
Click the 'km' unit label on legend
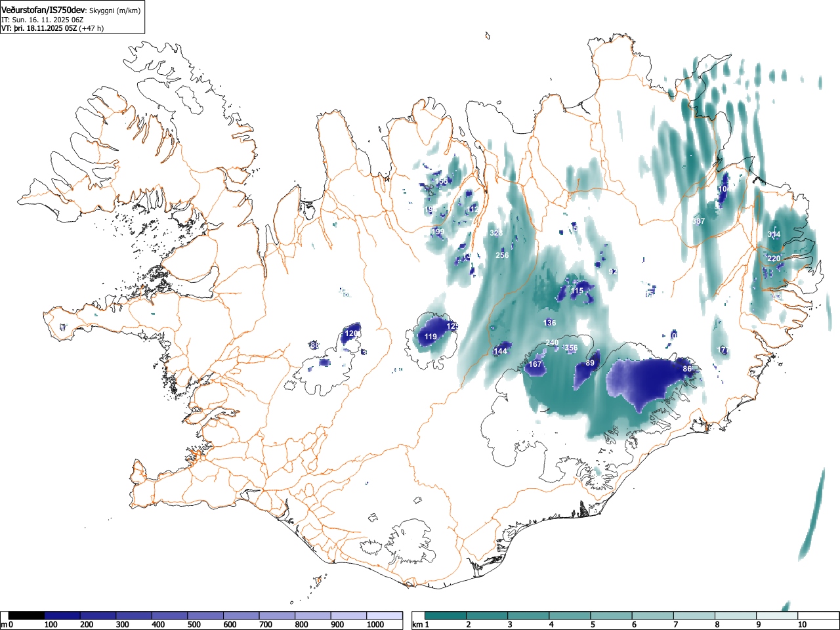pyautogui.click(x=417, y=625)
